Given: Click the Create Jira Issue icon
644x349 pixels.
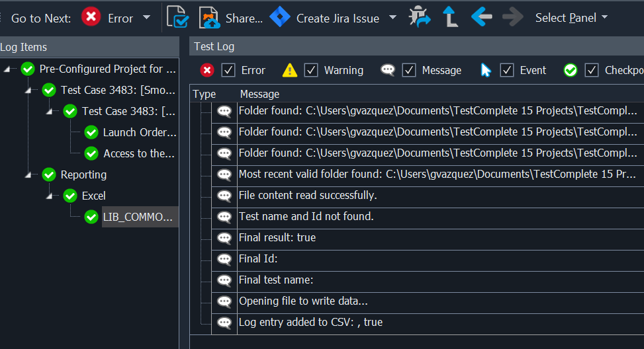Looking at the screenshot, I should 280,18.
